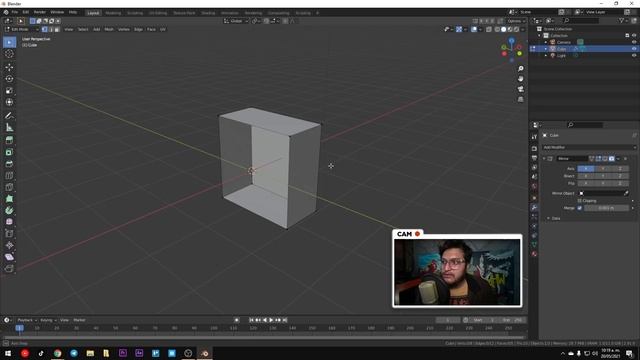Viewport: 640px width, 360px height.
Task: Select the Edge Slide tool
Action: click(9, 234)
